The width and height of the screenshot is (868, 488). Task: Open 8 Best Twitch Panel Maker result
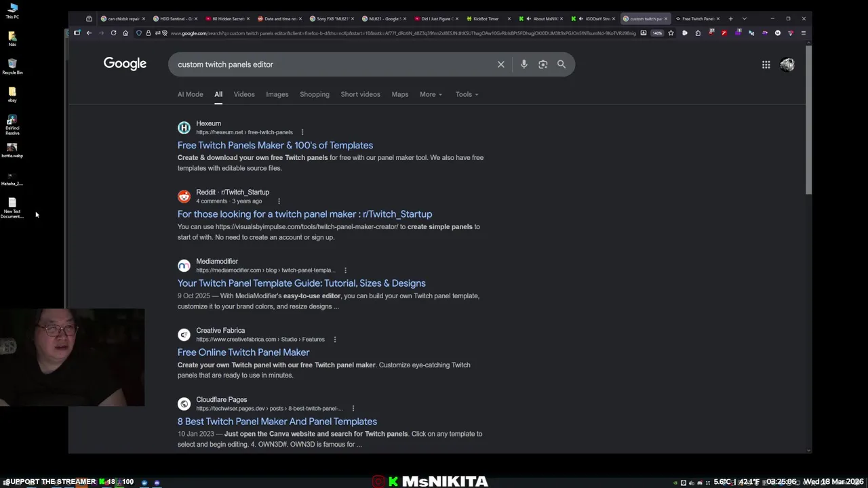277,422
